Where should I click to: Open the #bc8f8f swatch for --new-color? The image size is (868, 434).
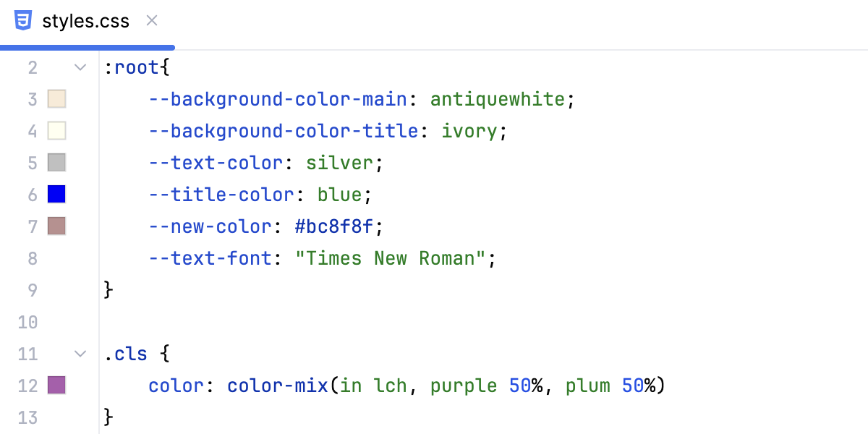pos(56,226)
